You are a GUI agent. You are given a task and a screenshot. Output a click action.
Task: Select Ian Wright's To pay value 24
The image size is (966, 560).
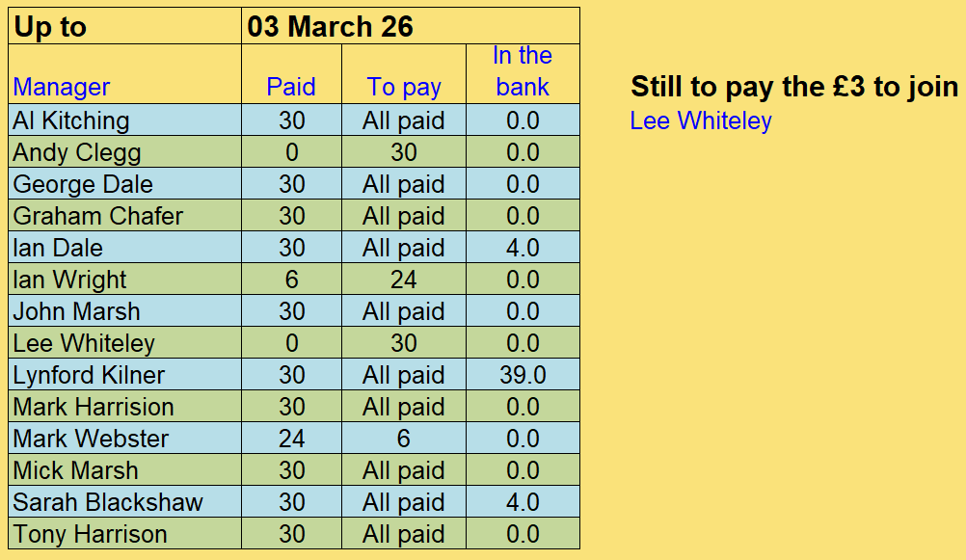(404, 280)
